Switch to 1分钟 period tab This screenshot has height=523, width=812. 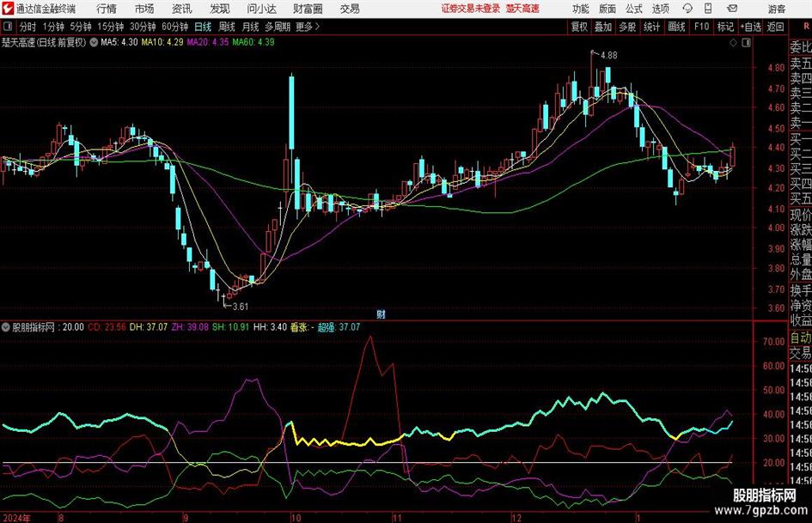(53, 27)
